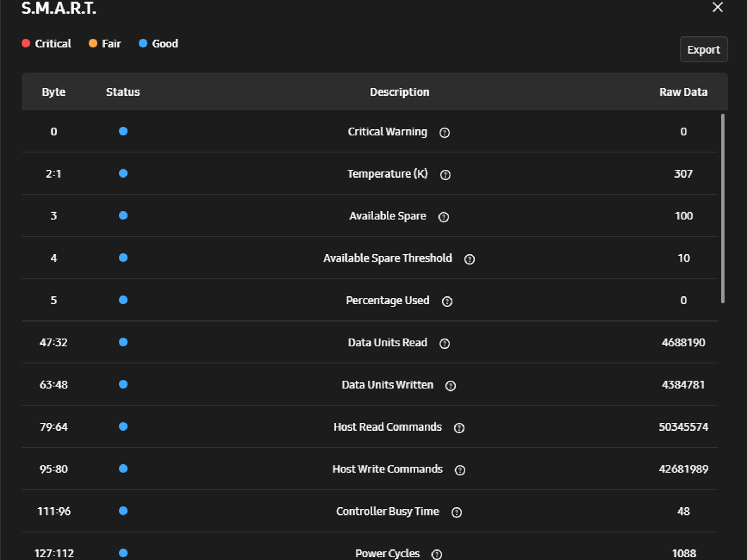The width and height of the screenshot is (747, 560).
Task: Select the Controller Busy Time label
Action: [387, 511]
